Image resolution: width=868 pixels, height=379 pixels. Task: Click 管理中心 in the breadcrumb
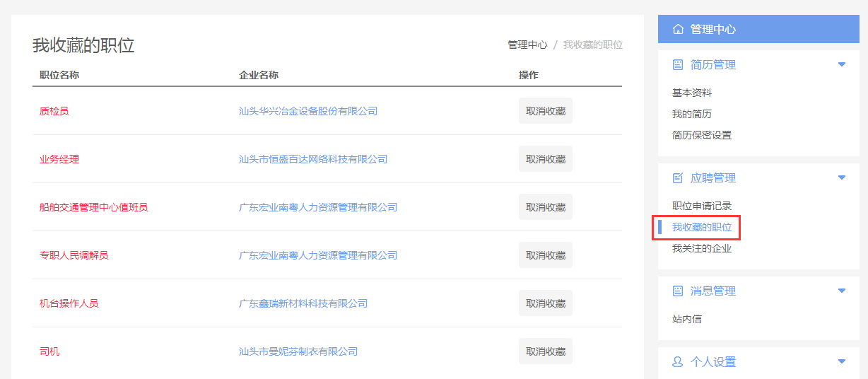click(527, 45)
